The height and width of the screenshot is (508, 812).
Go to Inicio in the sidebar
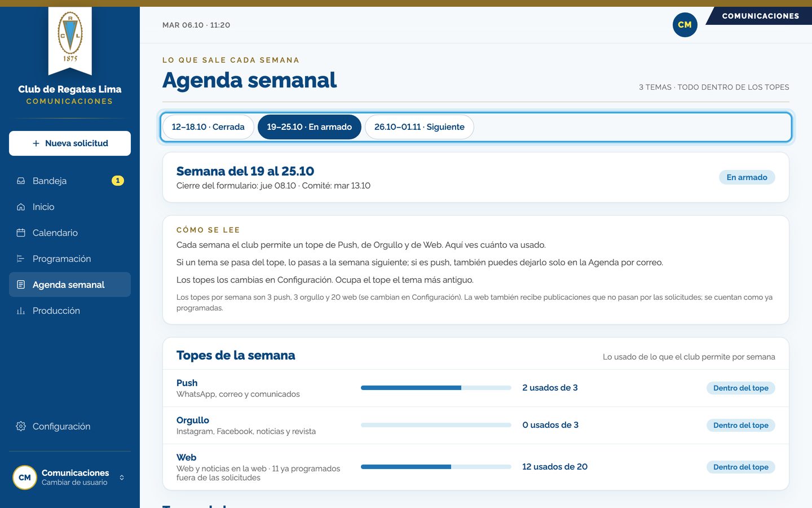[x=70, y=207]
